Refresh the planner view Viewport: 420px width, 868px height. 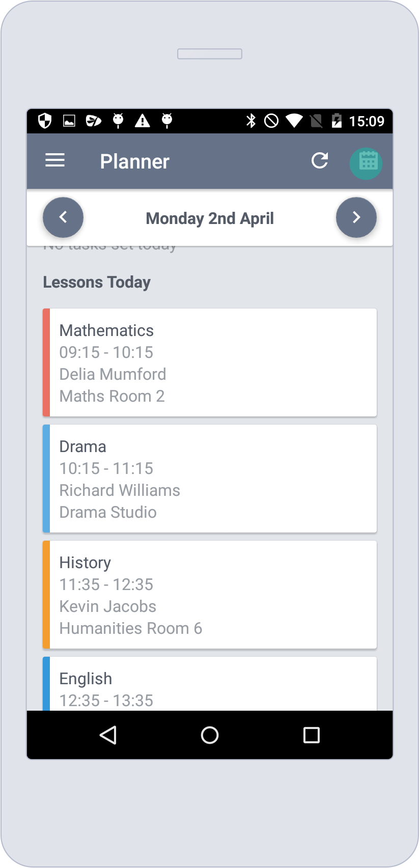[x=319, y=160]
